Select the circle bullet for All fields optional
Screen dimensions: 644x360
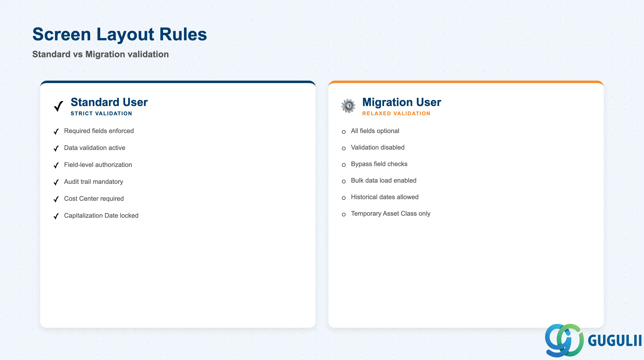[x=344, y=132]
